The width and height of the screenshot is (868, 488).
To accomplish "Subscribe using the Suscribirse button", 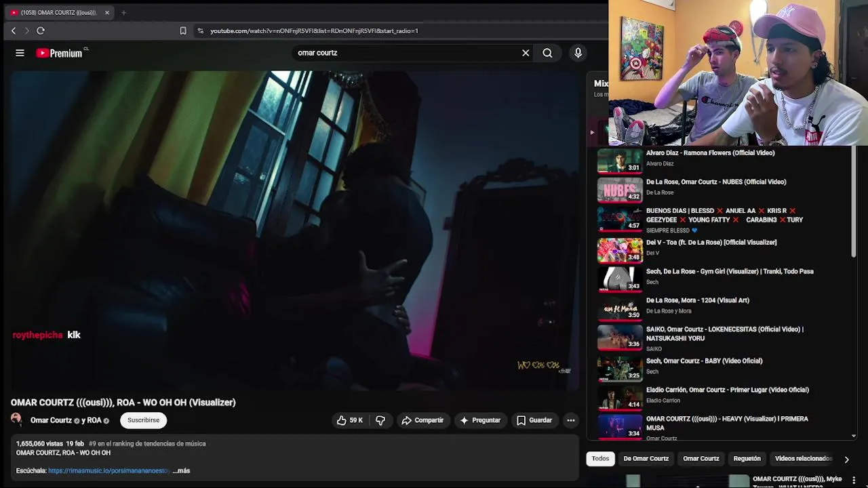I will pos(143,420).
